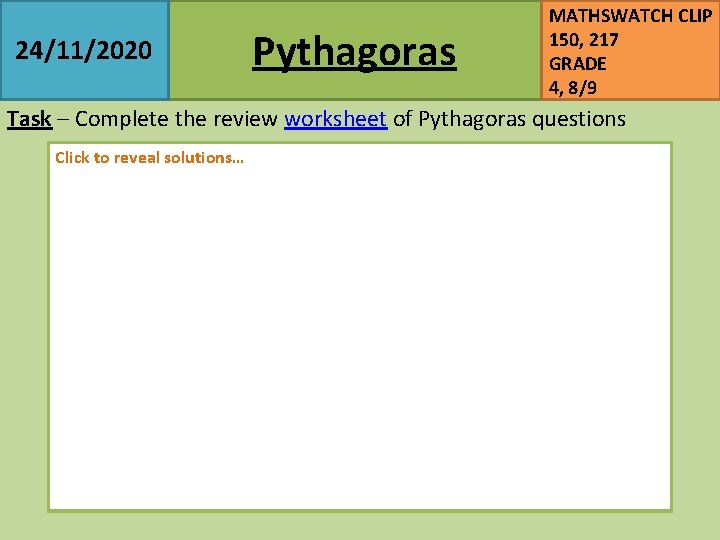Select the Pythagoras title heading
Screen dimensions: 720x540
(354, 53)
